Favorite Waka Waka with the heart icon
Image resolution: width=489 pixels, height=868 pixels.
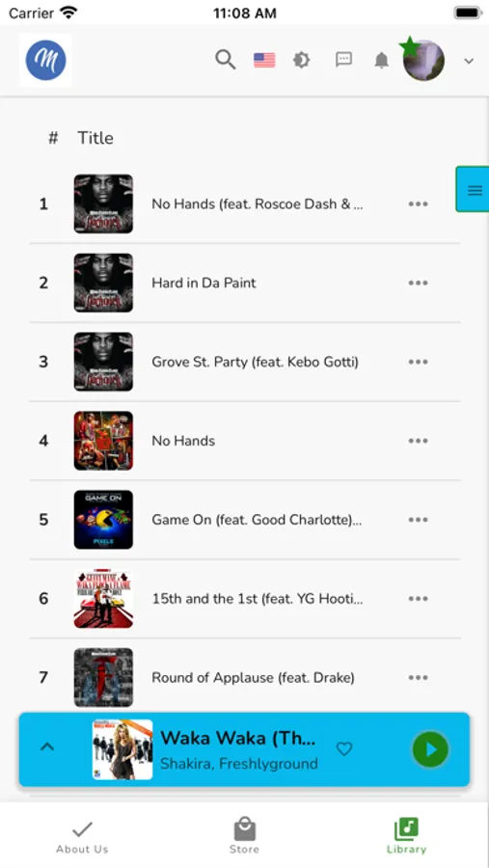point(344,749)
